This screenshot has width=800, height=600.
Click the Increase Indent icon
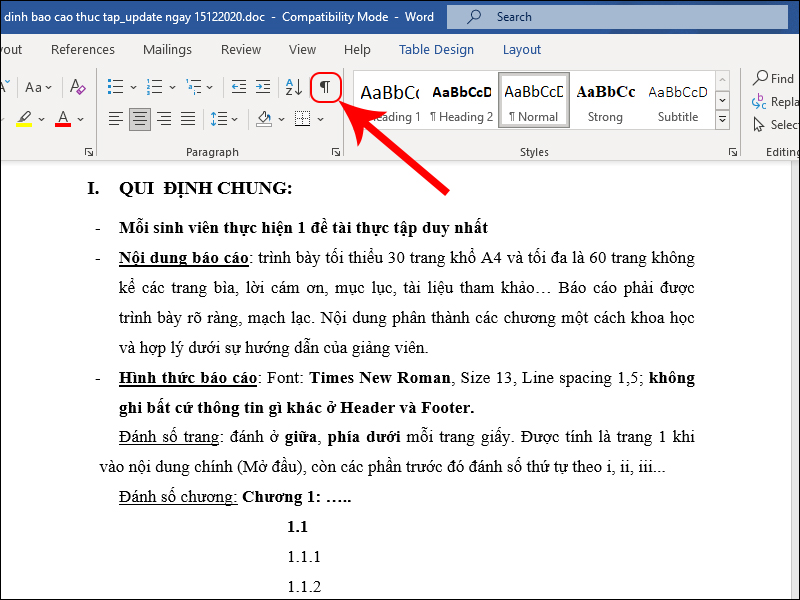(263, 87)
